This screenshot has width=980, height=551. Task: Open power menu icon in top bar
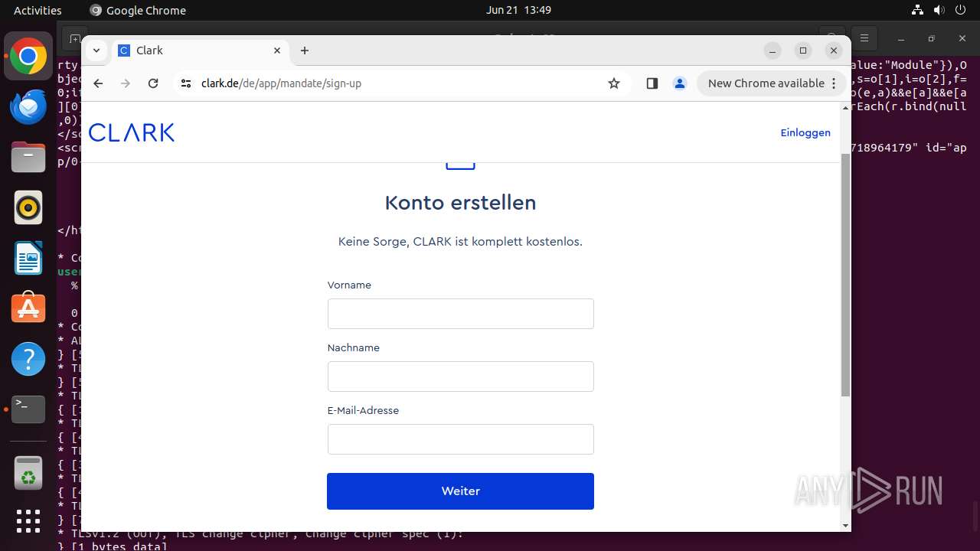point(960,10)
